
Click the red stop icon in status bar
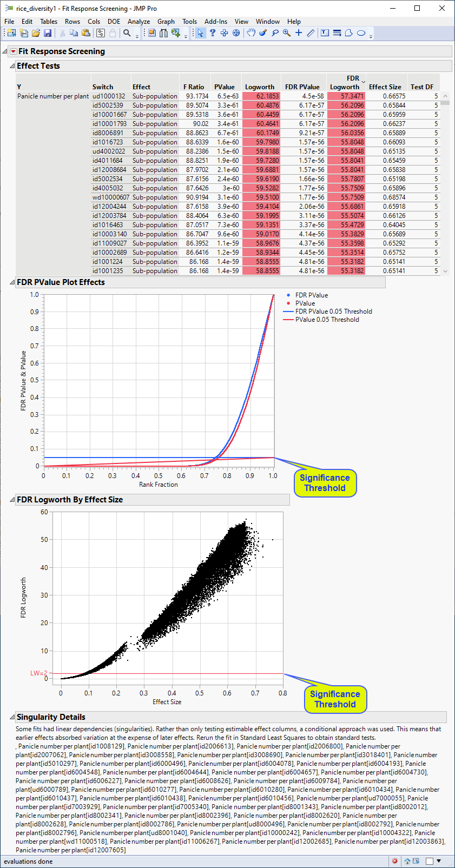(395, 861)
